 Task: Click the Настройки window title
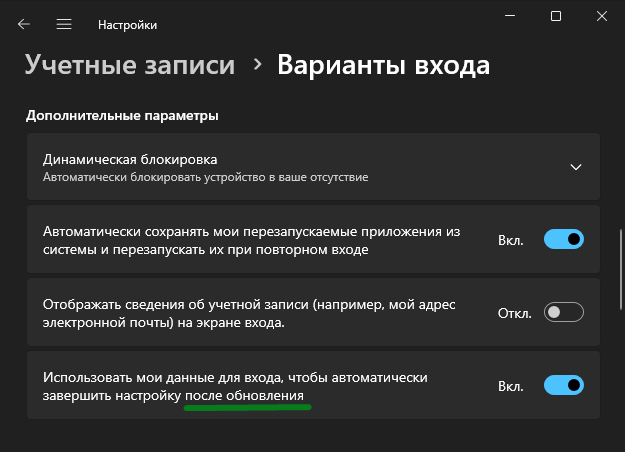128,25
